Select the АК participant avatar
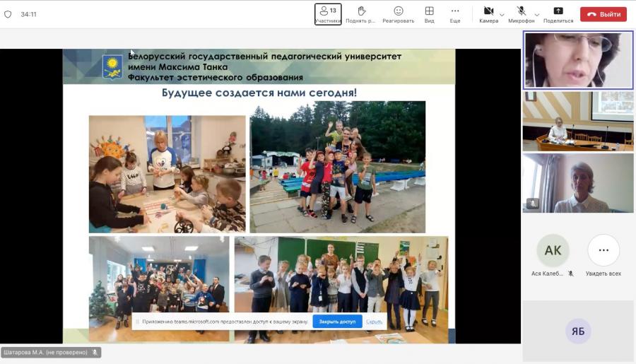This screenshot has width=636, height=364. point(553,250)
